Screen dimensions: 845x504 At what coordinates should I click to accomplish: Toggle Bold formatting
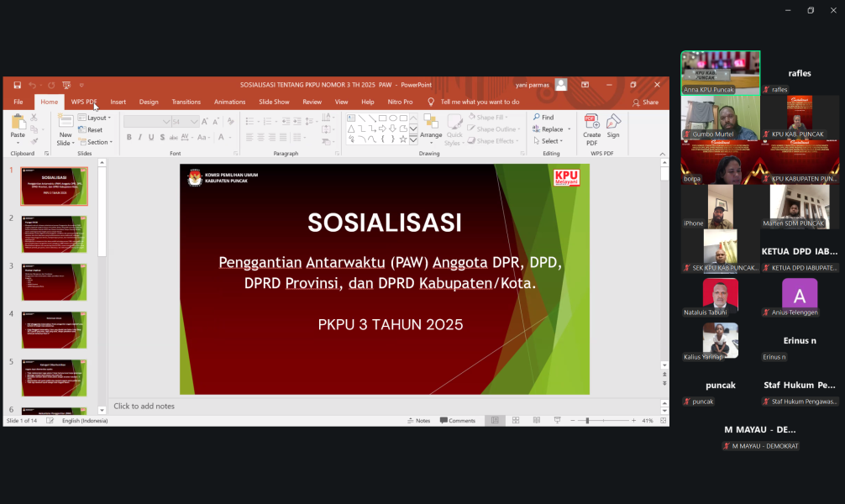pos(129,138)
